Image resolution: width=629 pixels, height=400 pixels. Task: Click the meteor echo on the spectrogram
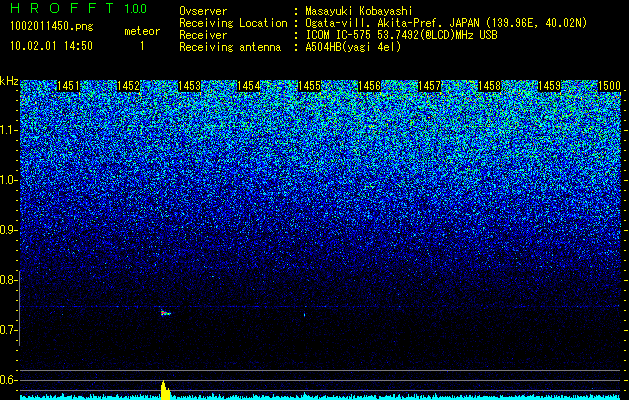pos(166,313)
